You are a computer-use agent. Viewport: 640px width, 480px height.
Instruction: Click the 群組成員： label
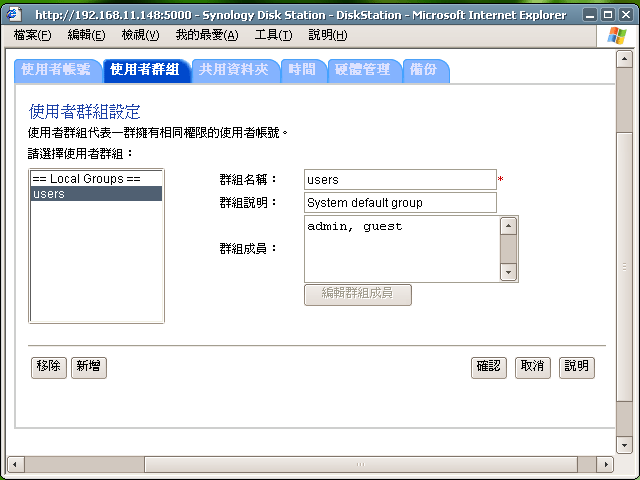coord(248,248)
